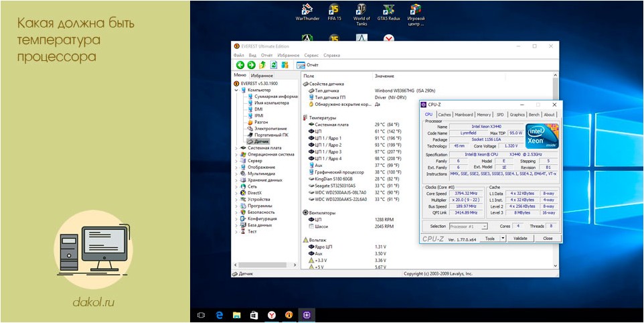This screenshot has height=323, width=644.
Task: Open the Processor #1 selection dropdown
Action: point(469,227)
